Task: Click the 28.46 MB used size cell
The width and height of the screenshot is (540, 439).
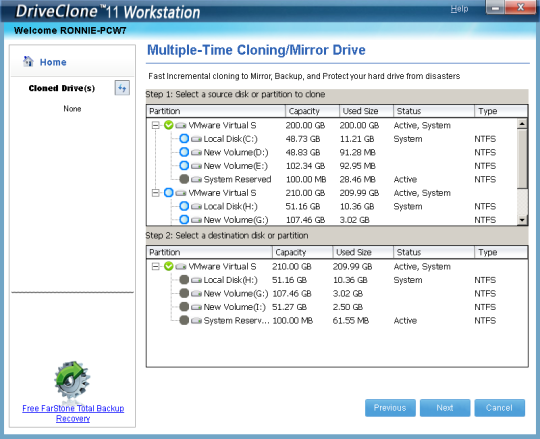Action: tap(357, 179)
